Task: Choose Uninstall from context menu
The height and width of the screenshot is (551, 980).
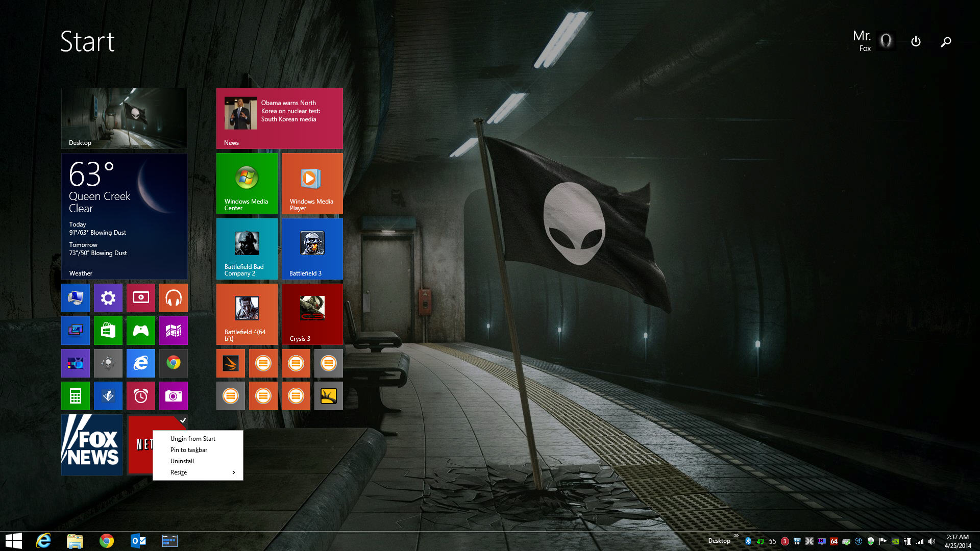Action: click(198, 461)
